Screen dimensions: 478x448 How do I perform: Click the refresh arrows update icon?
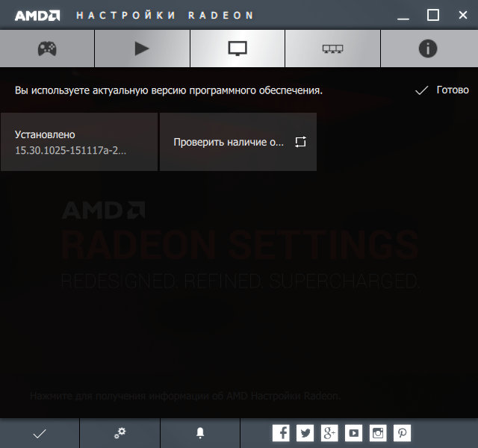[x=300, y=142]
